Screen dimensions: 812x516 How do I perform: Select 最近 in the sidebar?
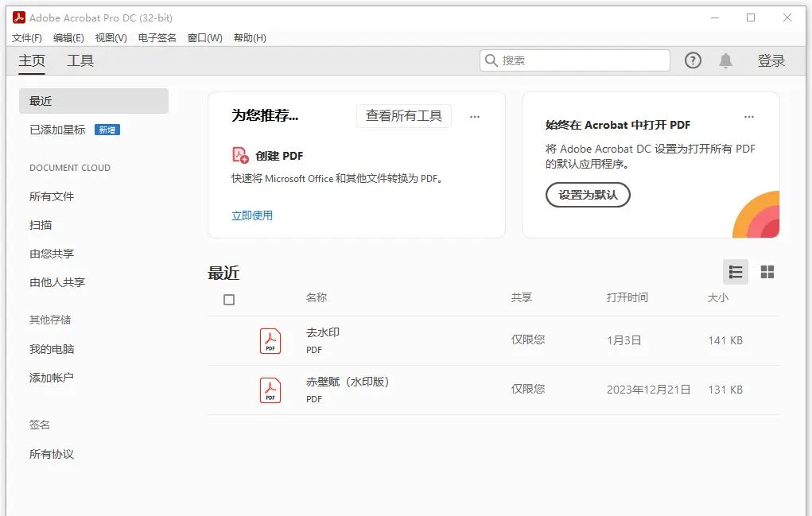tap(94, 101)
